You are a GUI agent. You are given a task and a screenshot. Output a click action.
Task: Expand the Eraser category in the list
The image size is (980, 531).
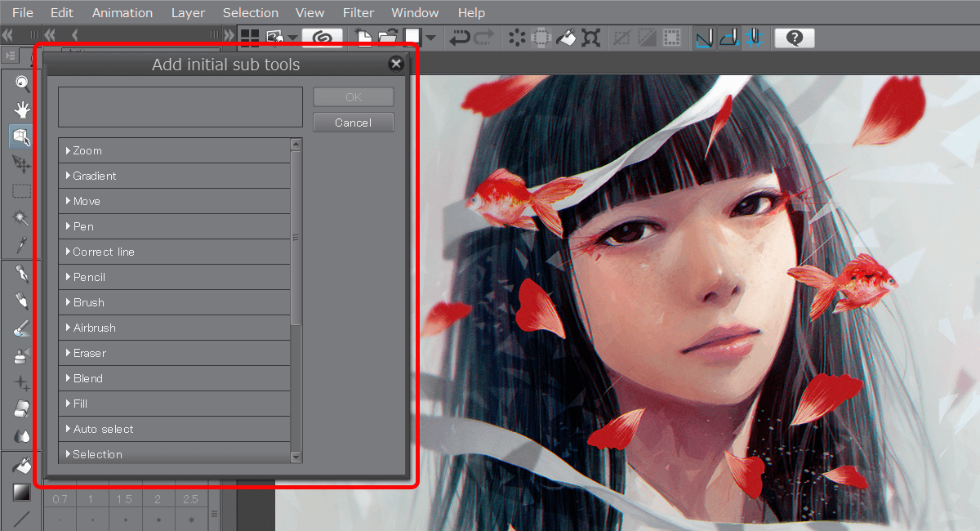(174, 353)
